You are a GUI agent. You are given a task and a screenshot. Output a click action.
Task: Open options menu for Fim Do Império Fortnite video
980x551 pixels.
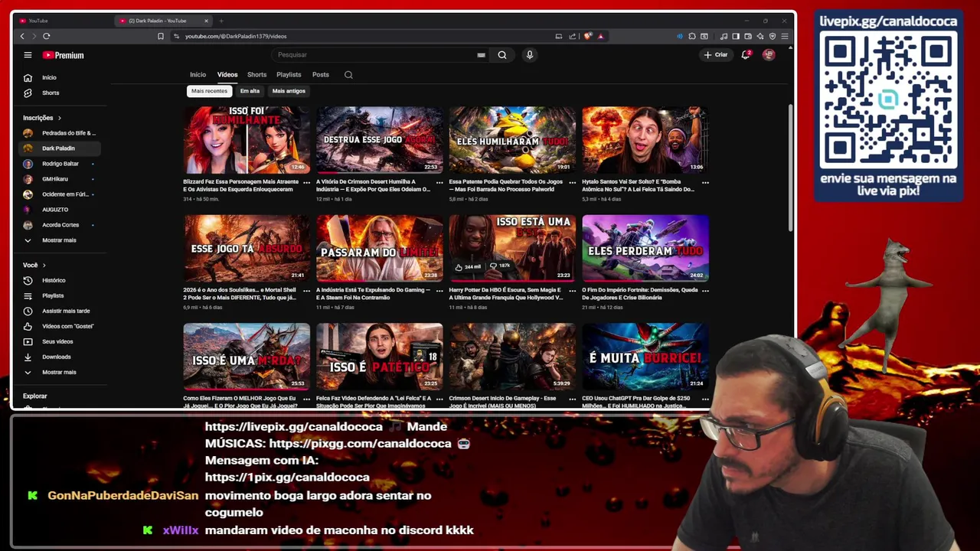click(x=705, y=291)
